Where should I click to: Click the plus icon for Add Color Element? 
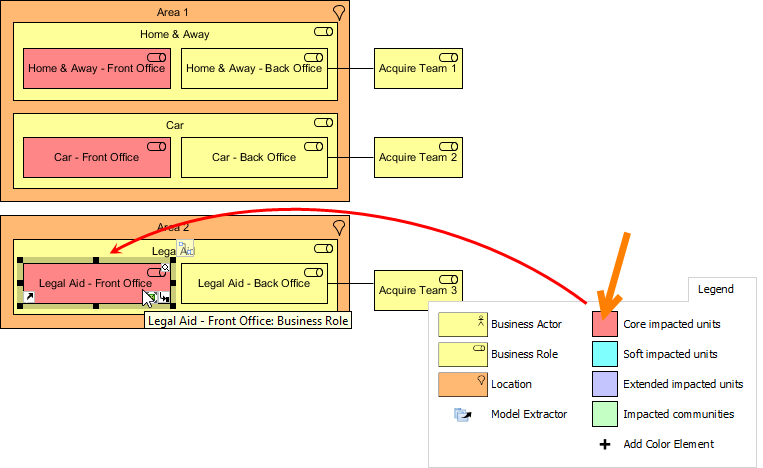click(604, 444)
